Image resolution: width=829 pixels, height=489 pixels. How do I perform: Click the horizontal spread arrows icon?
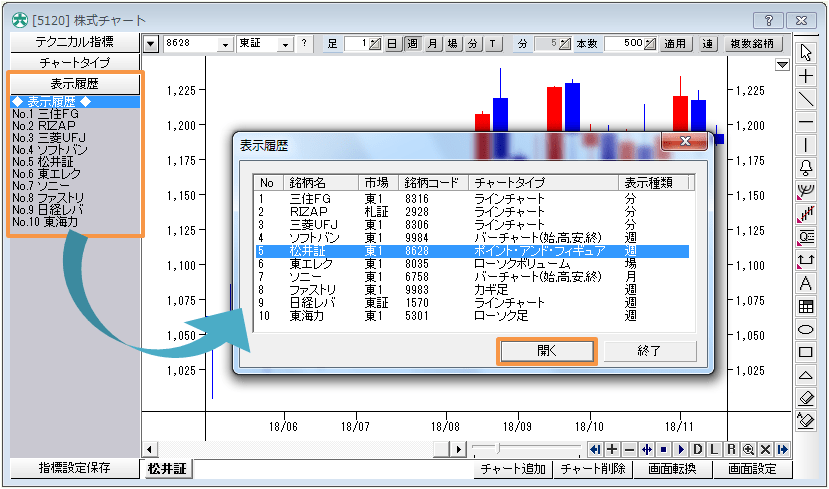(x=646, y=449)
